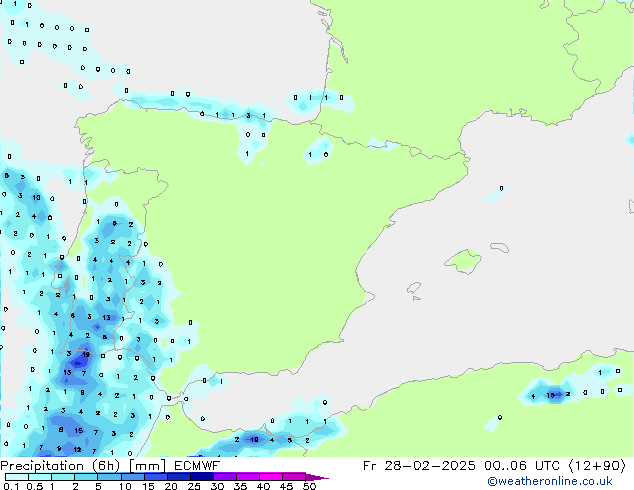Viewport: 634px width, 490px height.
Task: Click the legend value label '25'
Action: [x=194, y=486]
